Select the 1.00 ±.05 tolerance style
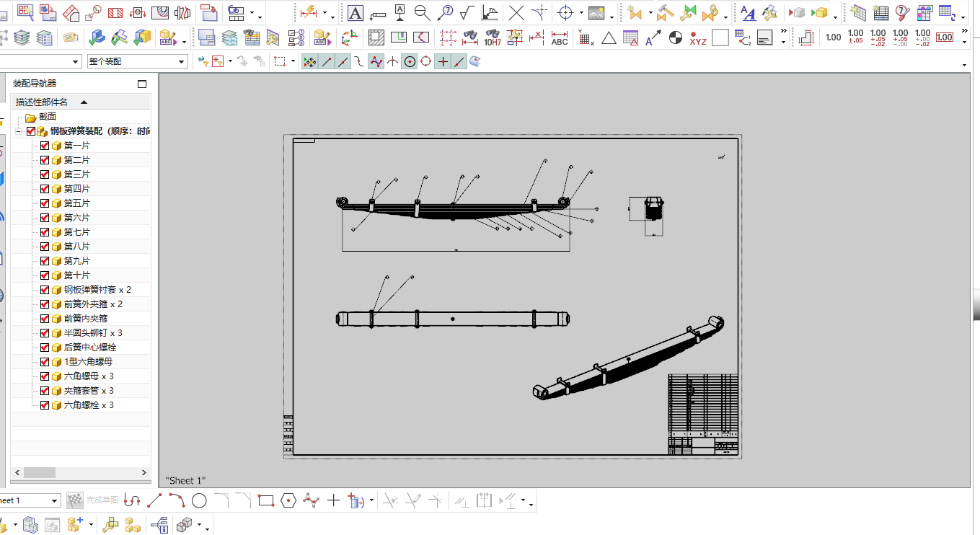Viewport: 980px width, 535px height. [x=855, y=37]
